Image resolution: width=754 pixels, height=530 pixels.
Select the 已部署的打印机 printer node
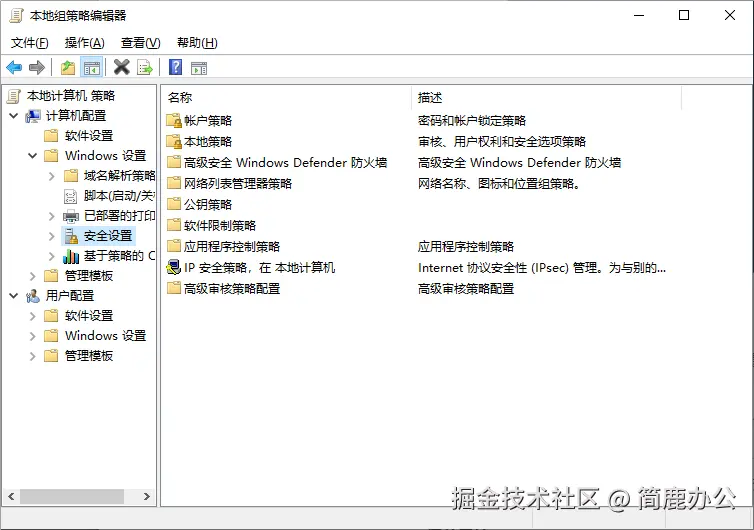coord(118,216)
